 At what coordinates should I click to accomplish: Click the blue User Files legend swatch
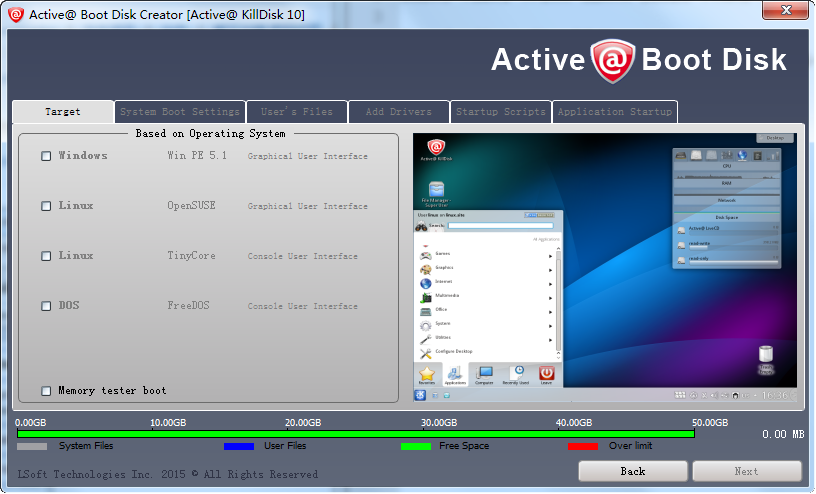[239, 446]
